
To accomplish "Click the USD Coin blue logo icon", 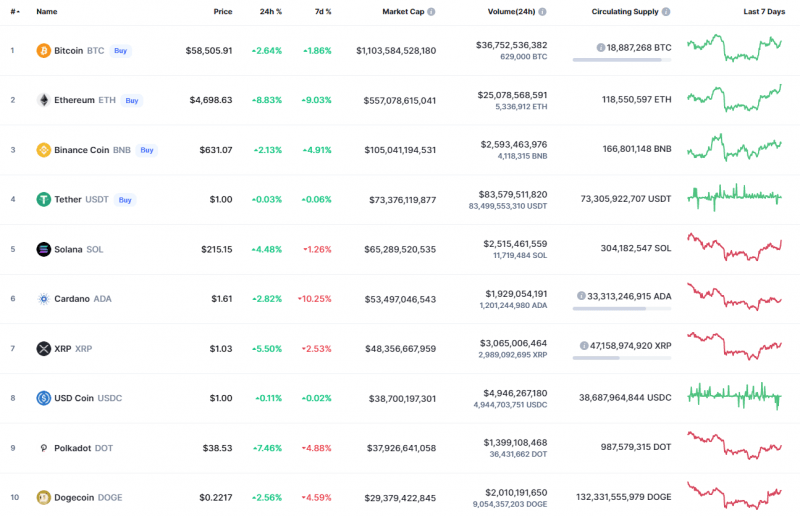I will [x=43, y=398].
